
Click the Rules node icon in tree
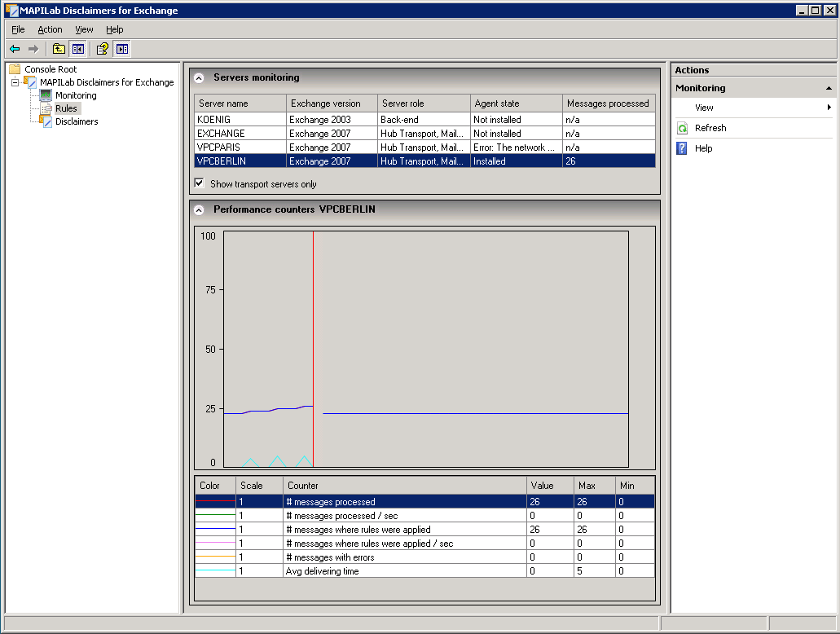pos(46,108)
